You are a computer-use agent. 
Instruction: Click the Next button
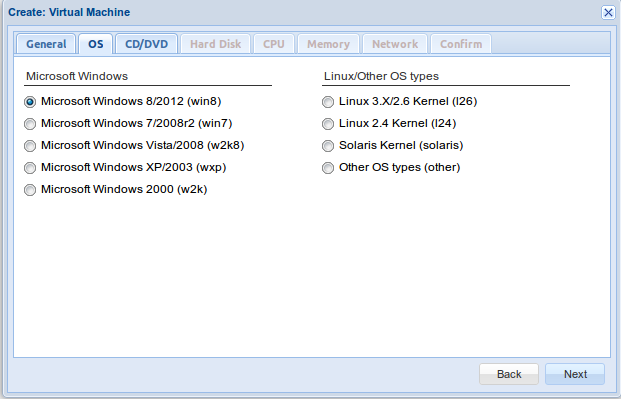(x=575, y=374)
